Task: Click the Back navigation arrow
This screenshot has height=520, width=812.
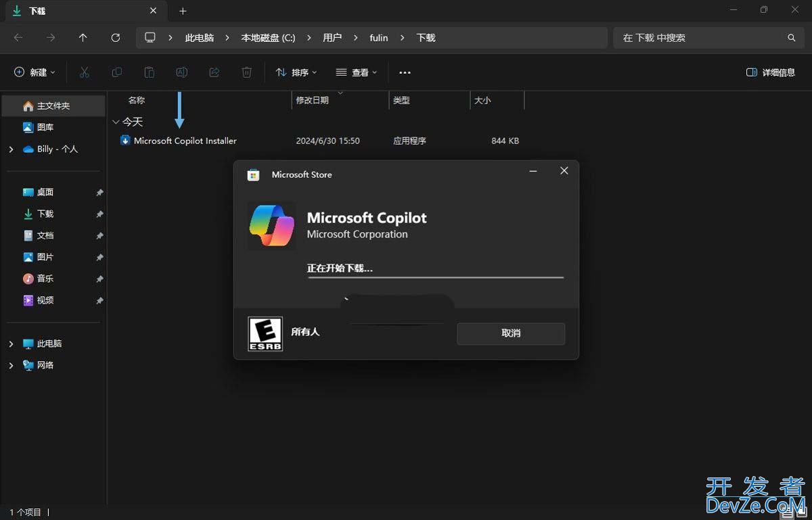Action: [18, 38]
